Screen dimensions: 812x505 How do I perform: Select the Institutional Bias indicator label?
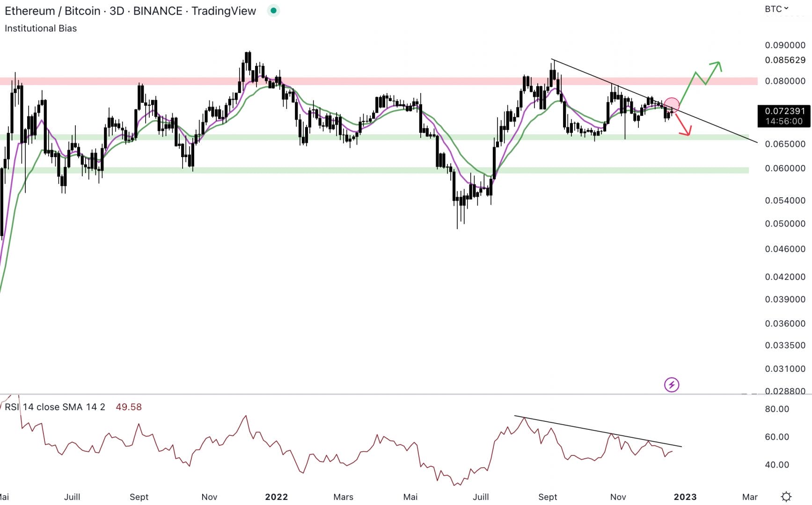click(x=40, y=28)
